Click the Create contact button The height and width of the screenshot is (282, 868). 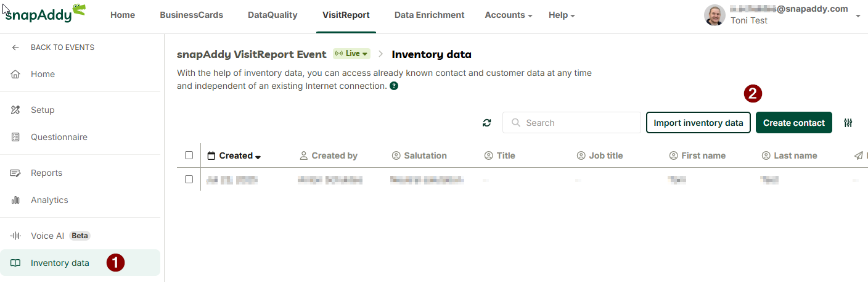point(794,123)
